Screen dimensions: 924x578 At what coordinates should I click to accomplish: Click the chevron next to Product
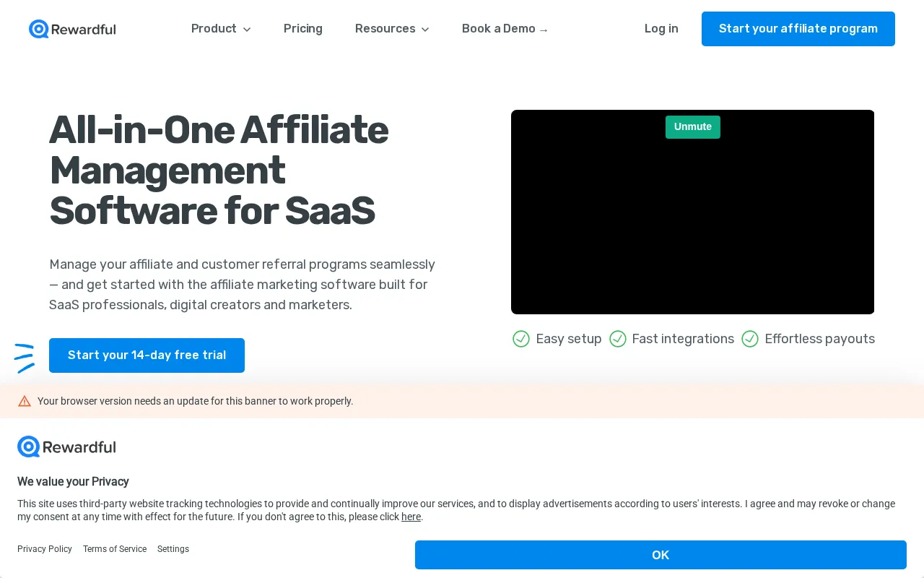[247, 30]
